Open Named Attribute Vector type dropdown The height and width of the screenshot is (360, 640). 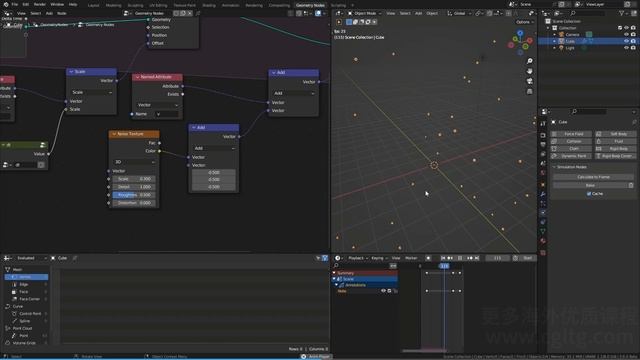(x=157, y=105)
